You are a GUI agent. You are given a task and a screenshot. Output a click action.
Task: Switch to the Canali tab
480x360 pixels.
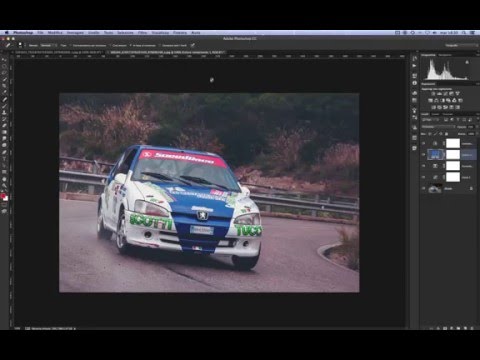(436, 114)
